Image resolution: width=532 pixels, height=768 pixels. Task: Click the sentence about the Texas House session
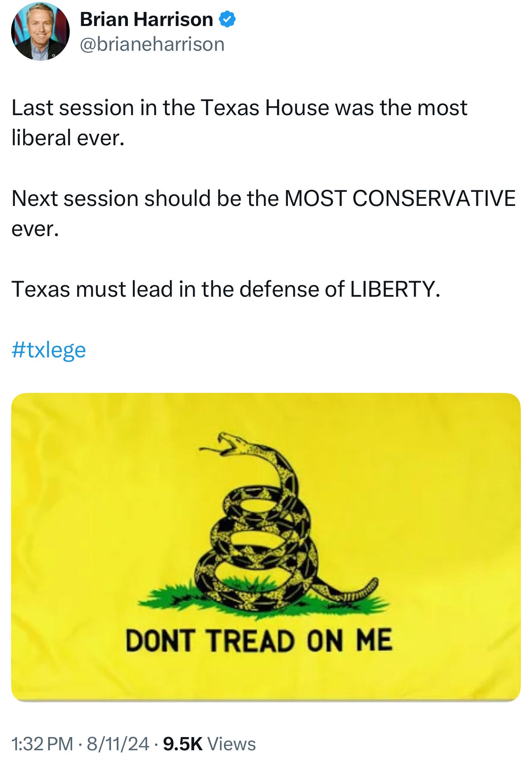(239, 123)
